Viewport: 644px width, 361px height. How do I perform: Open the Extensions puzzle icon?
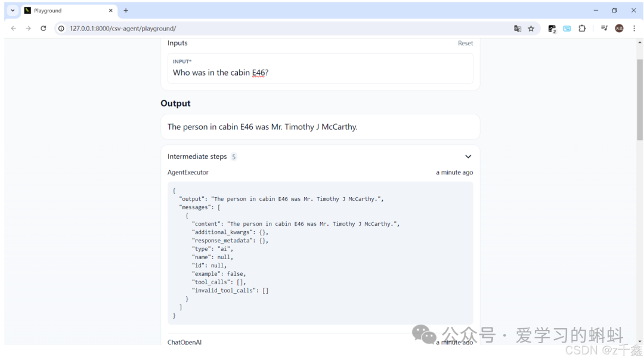click(x=582, y=29)
